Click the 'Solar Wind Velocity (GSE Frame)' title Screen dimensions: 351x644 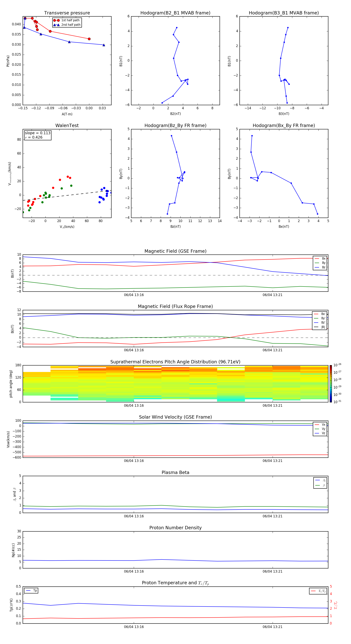coord(175,417)
